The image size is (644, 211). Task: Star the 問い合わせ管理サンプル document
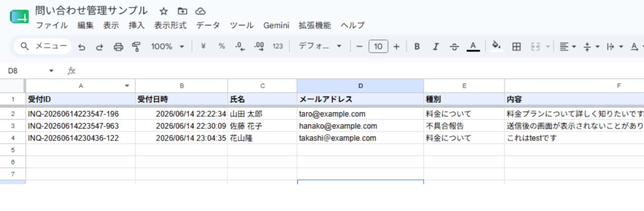pyautogui.click(x=164, y=11)
